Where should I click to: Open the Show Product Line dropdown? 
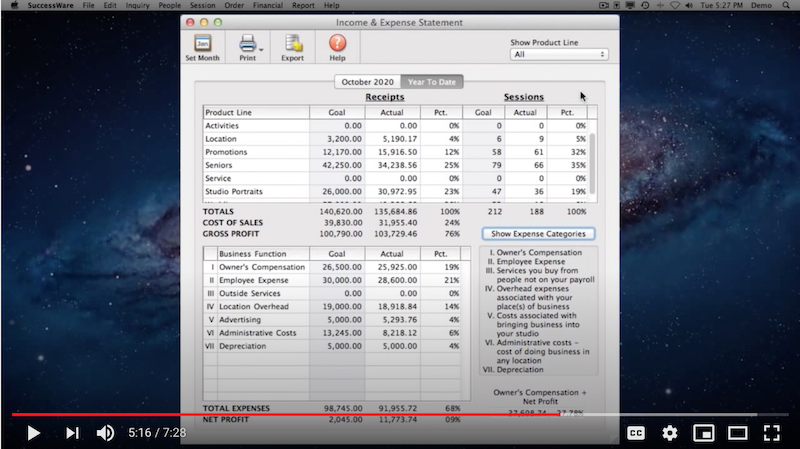pos(559,54)
